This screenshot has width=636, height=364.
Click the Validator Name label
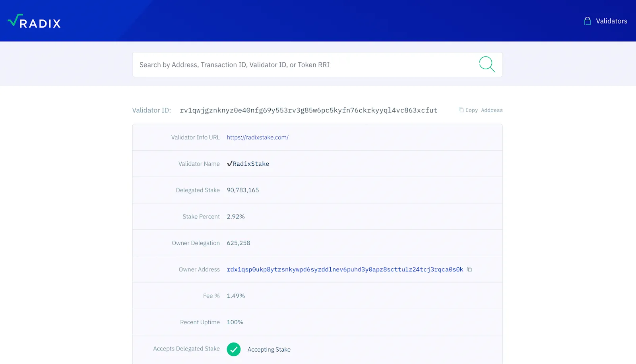(x=199, y=164)
